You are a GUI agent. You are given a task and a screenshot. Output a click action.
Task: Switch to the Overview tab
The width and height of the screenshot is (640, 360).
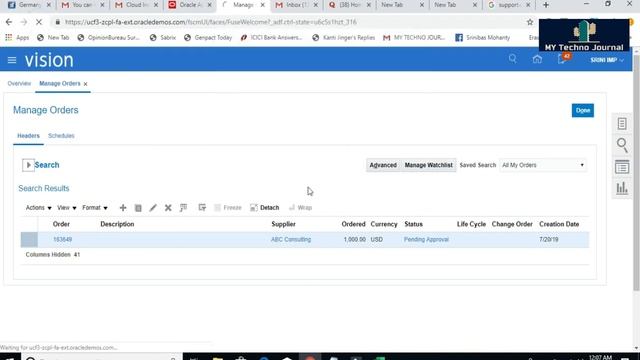point(19,83)
